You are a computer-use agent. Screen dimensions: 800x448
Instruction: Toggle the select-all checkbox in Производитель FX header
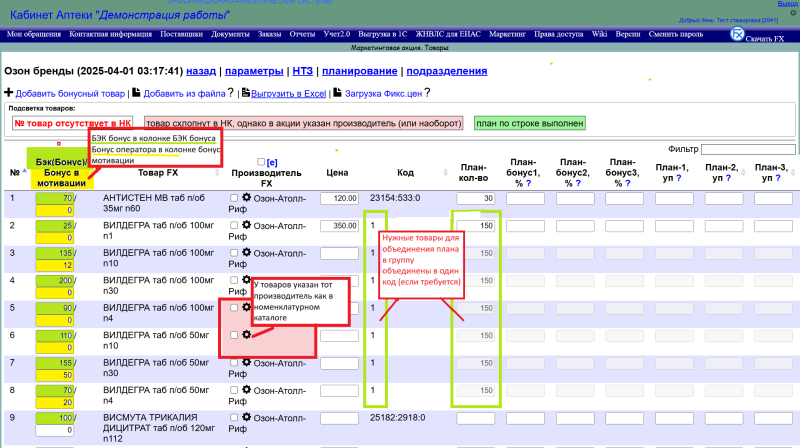[x=261, y=162]
